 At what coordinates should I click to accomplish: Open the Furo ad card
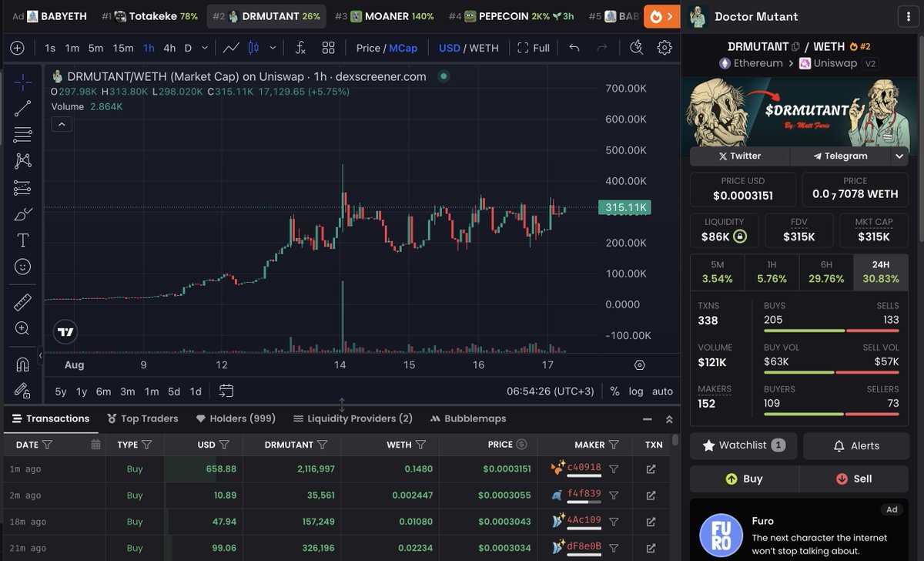coord(798,531)
